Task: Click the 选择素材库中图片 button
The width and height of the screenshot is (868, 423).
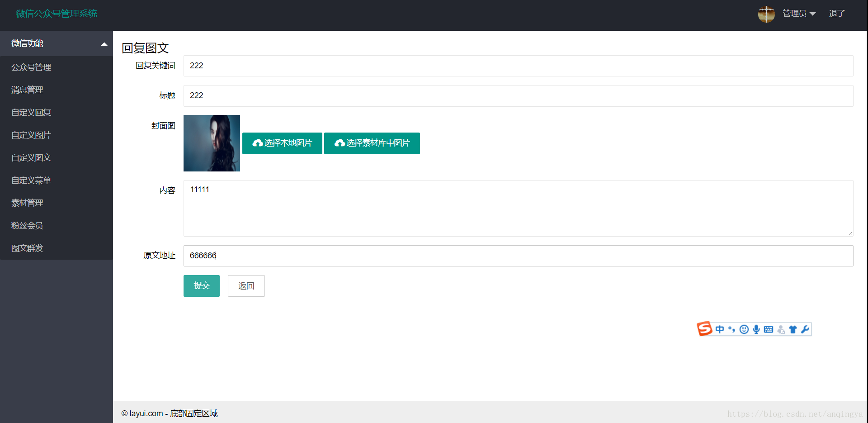Action: coord(372,143)
